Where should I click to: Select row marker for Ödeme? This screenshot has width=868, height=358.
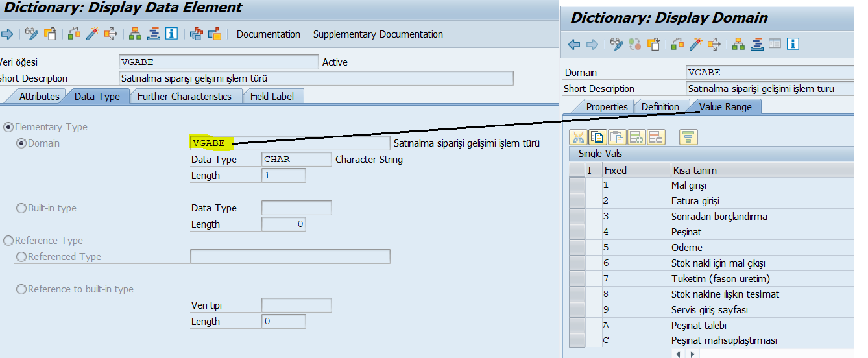[577, 248]
